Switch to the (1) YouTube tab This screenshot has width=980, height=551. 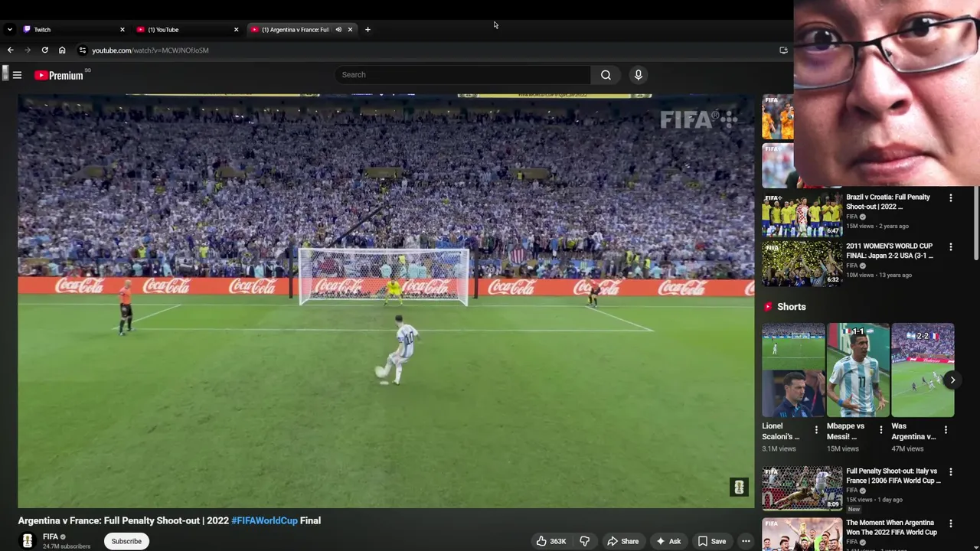185,29
